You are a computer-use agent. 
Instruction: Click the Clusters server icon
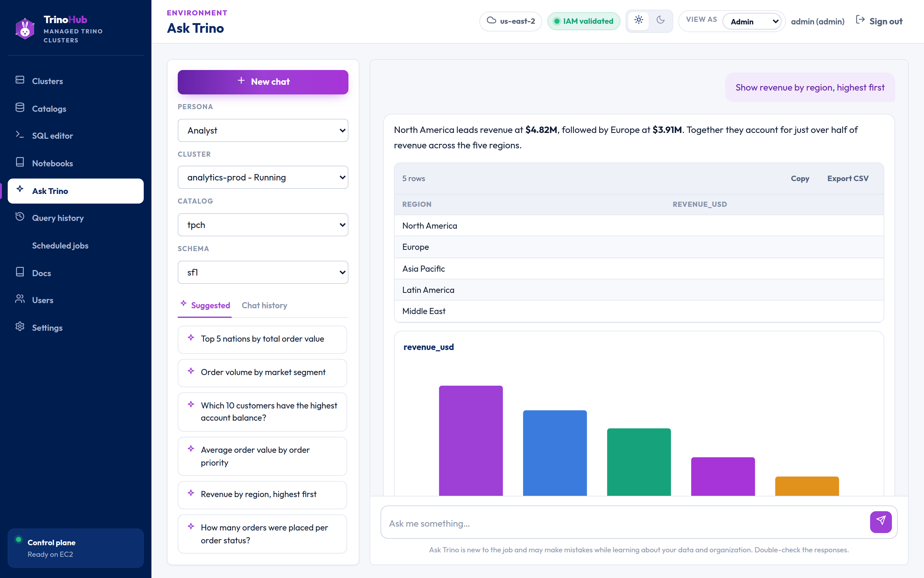[x=20, y=80]
